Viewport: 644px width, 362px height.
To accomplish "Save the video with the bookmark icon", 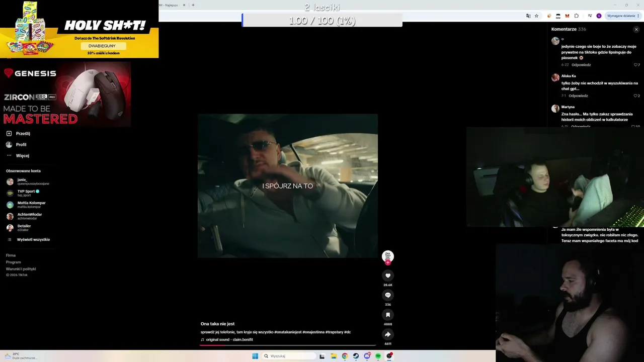I will (387, 315).
